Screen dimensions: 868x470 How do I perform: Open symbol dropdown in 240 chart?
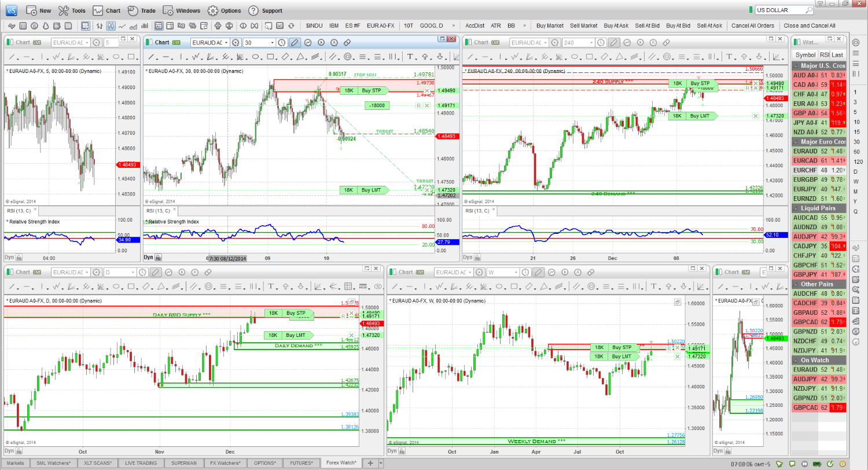click(x=545, y=42)
